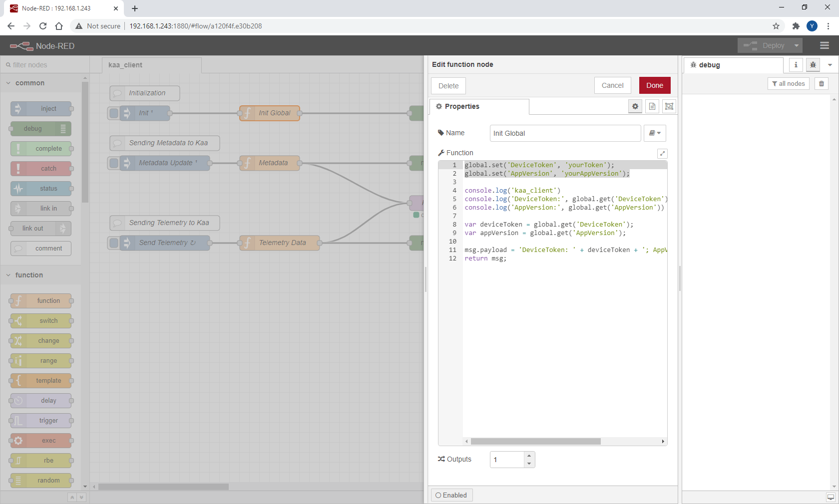Edit the Name input field
This screenshot has width=839, height=504.
coord(565,133)
